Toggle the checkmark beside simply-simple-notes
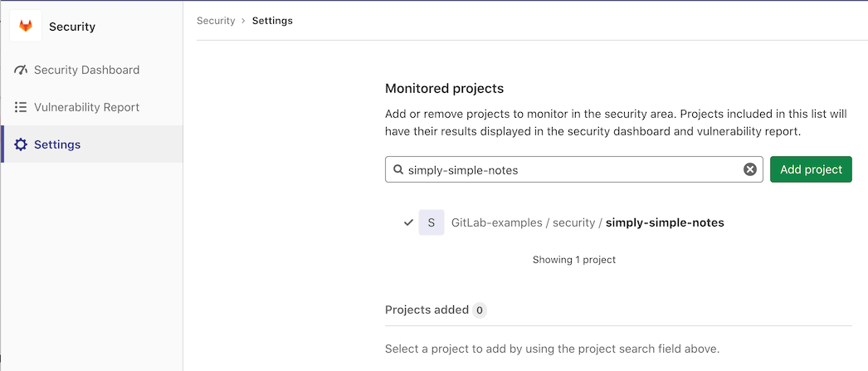The width and height of the screenshot is (868, 371). click(408, 222)
